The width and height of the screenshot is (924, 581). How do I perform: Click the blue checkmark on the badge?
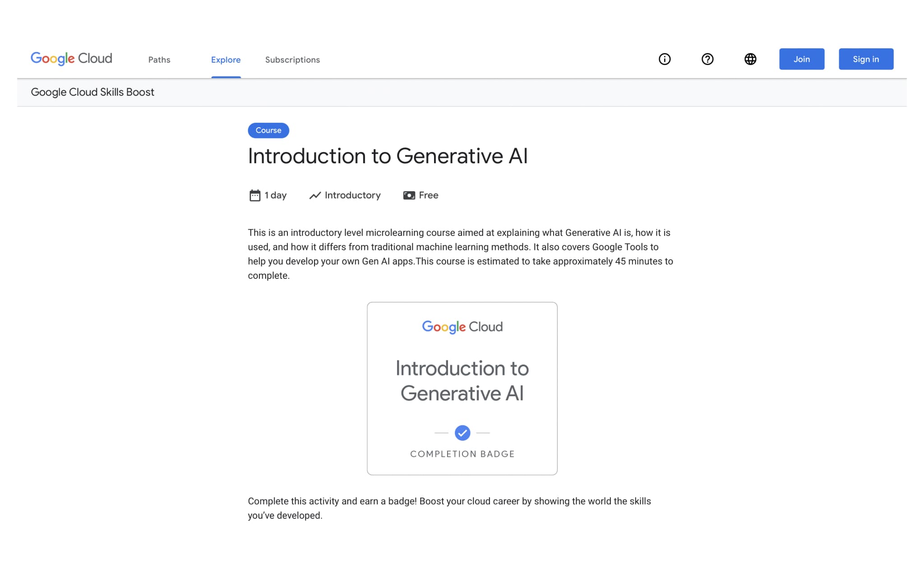point(462,433)
